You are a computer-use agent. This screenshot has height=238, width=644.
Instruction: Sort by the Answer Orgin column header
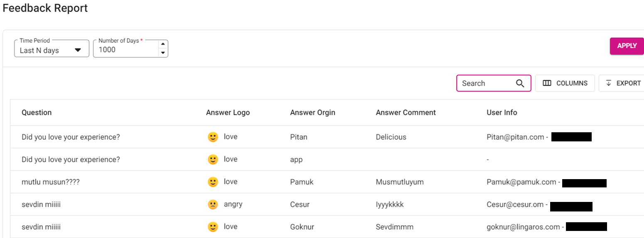point(312,113)
